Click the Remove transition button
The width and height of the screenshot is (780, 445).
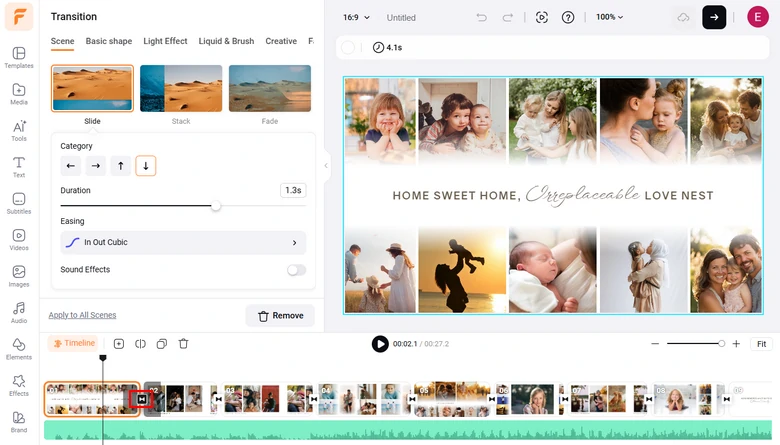281,316
